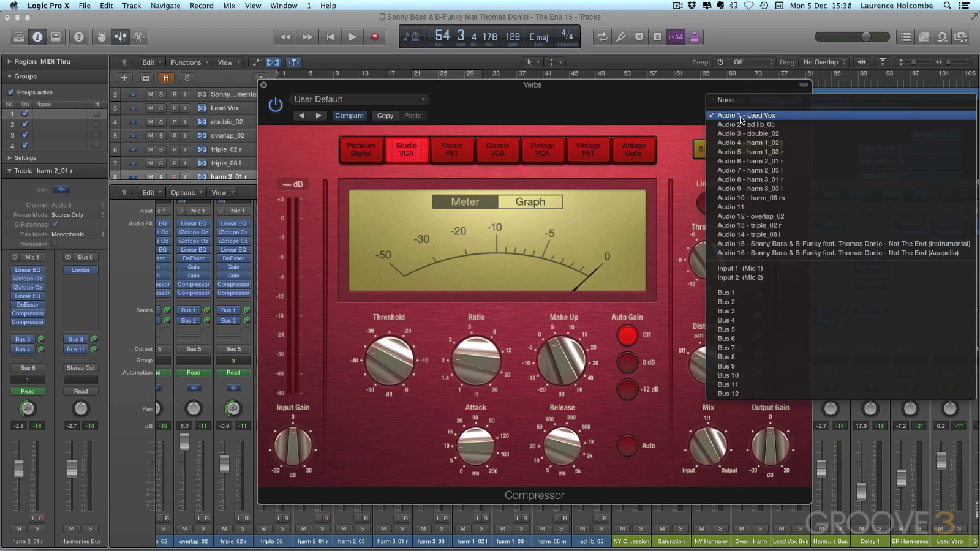Mute the Lead Vox track
The height and width of the screenshot is (551, 980).
pyautogui.click(x=150, y=108)
